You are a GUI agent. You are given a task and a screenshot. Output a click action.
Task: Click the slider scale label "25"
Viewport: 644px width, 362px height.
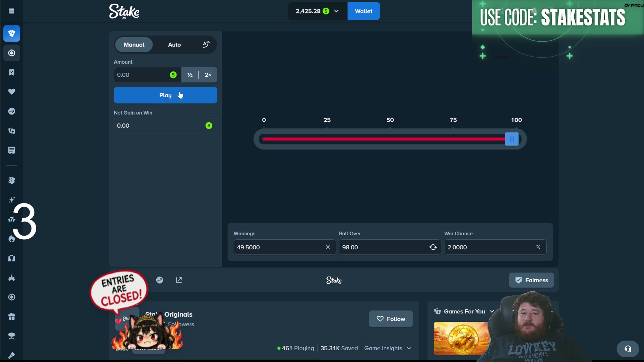click(327, 120)
